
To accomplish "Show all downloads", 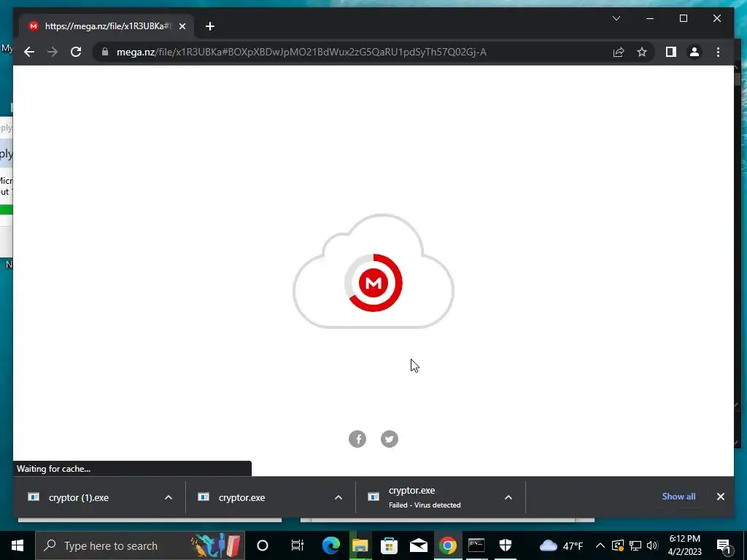I will [678, 496].
